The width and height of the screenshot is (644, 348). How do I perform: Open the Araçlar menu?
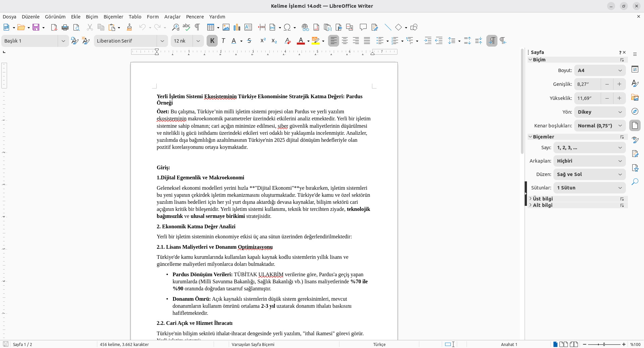(172, 17)
